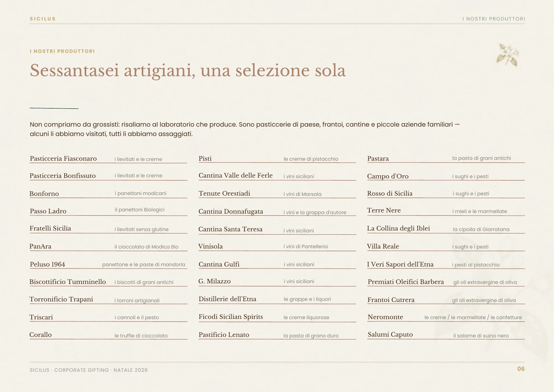This screenshot has height=392, width=554.
Task: Click the 'Pastara' producer name
Action: coord(378,158)
